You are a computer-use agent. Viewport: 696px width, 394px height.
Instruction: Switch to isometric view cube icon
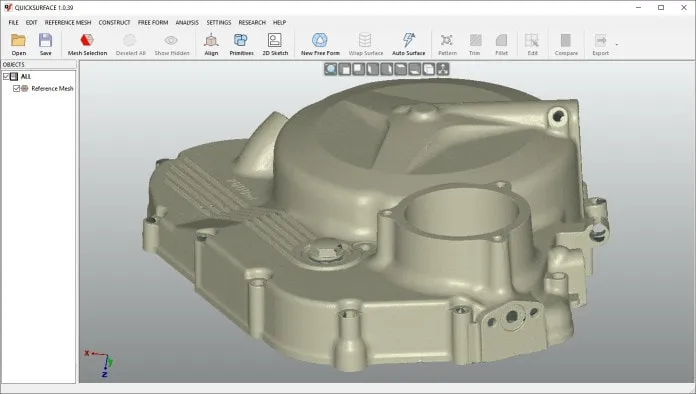[x=428, y=69]
